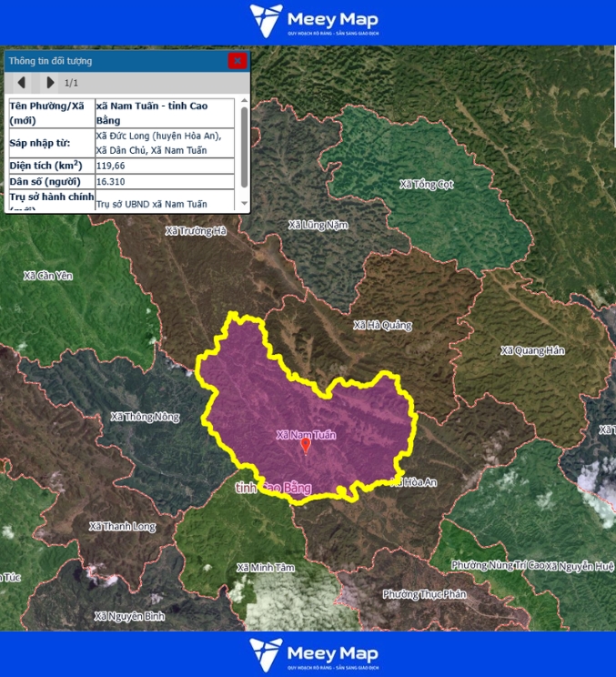Click the Xã Lũng Nặm map label
Image resolution: width=616 pixels, height=677 pixels.
[318, 225]
